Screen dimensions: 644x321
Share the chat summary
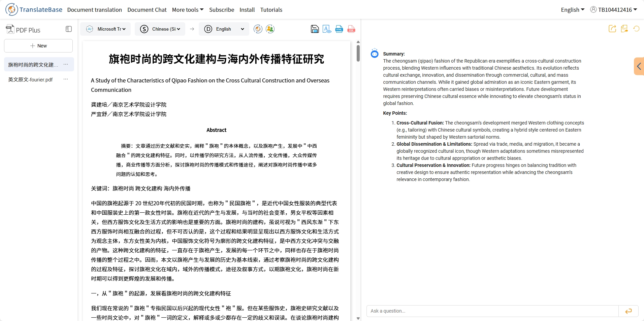[612, 29]
